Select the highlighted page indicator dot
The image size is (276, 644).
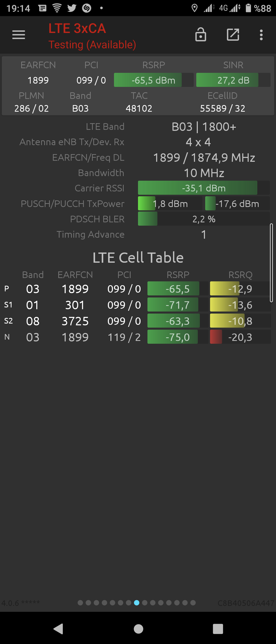tap(137, 603)
